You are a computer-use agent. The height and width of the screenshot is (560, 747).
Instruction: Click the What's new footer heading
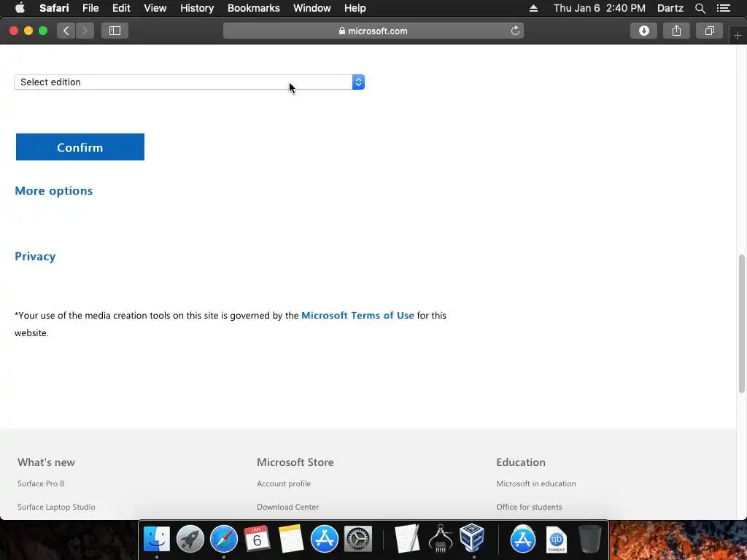click(46, 462)
